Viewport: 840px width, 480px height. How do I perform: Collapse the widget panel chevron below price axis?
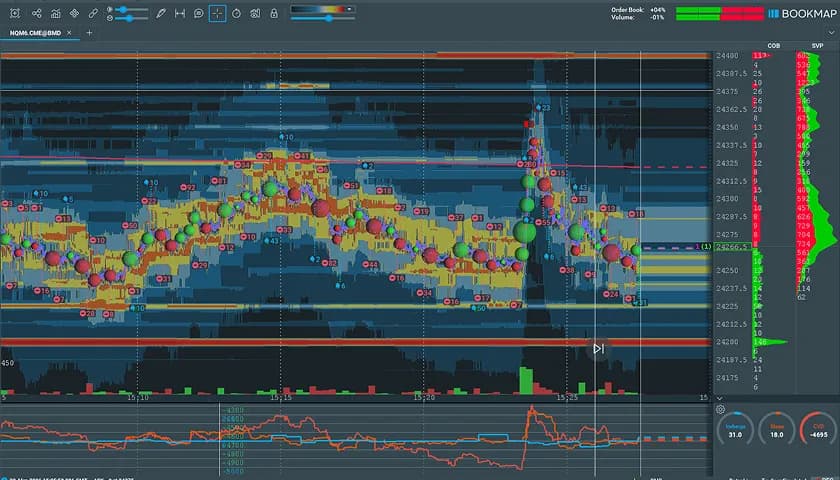point(719,398)
